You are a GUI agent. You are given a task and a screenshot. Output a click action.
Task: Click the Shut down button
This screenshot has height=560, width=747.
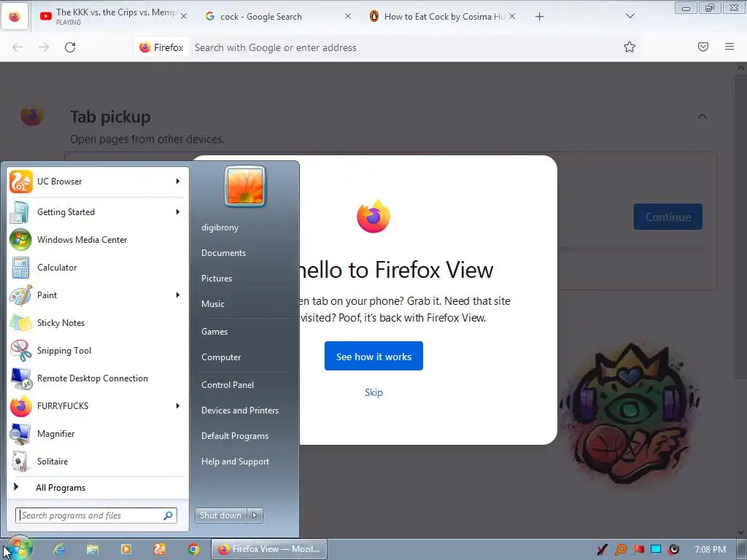click(220, 516)
